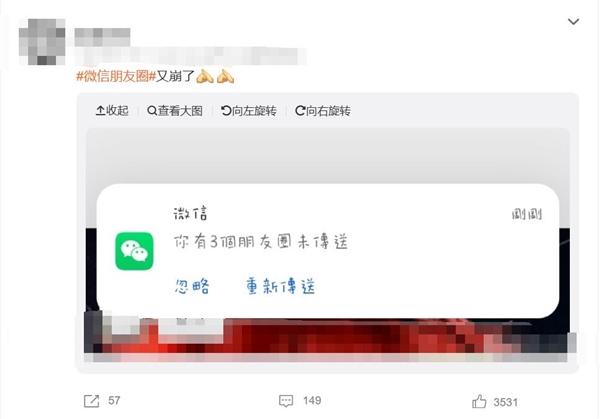Screen dimensions: 600x419
Task: Click the green WeChat app icon
Action: click(x=134, y=251)
